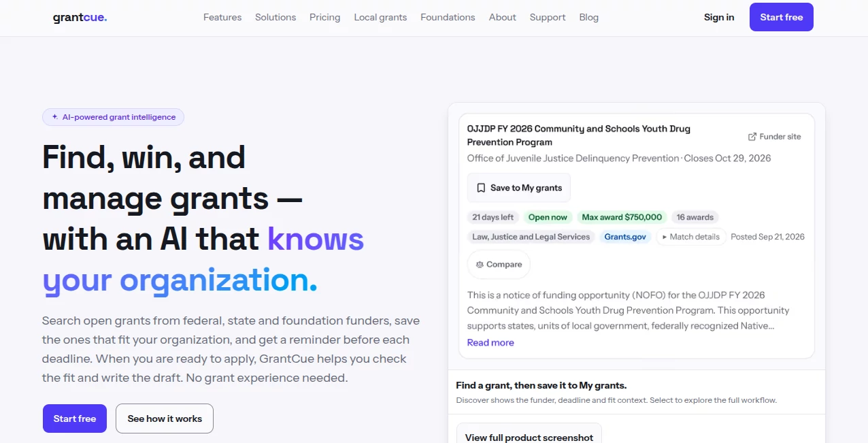
Task: Click the Open now status tag
Action: tap(548, 217)
